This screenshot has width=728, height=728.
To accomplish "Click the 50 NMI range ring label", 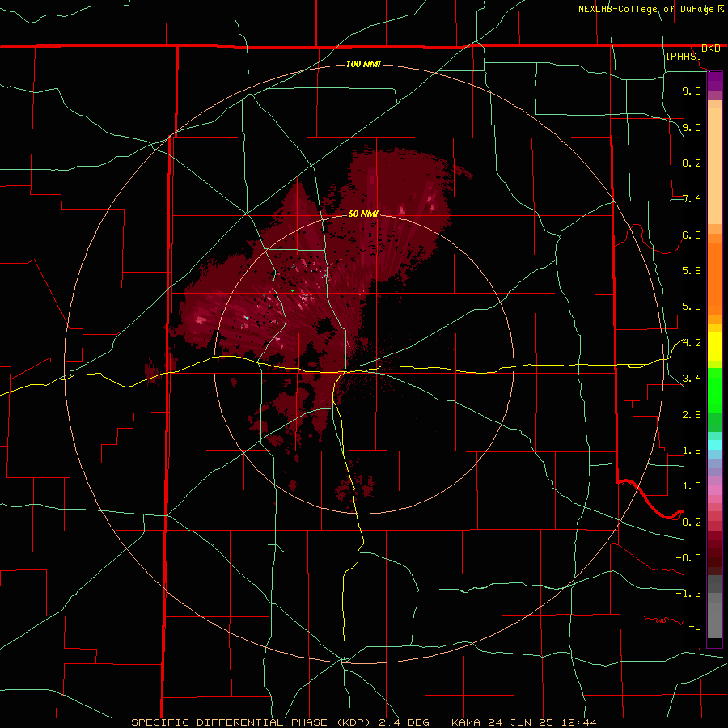I will coord(363,214).
